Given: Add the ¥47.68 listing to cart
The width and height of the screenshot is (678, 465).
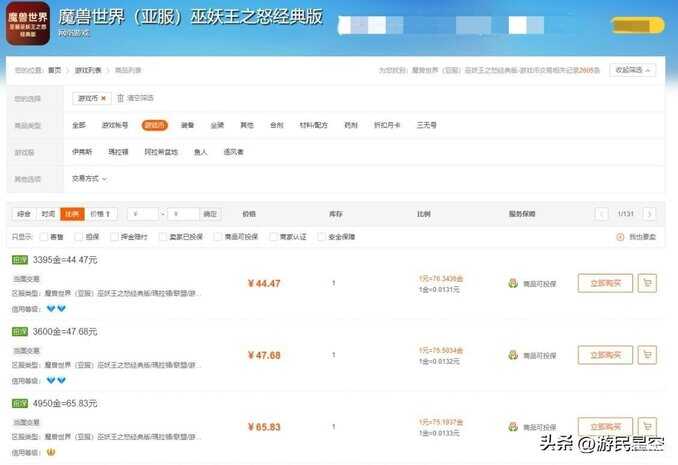Looking at the screenshot, I should point(647,355).
